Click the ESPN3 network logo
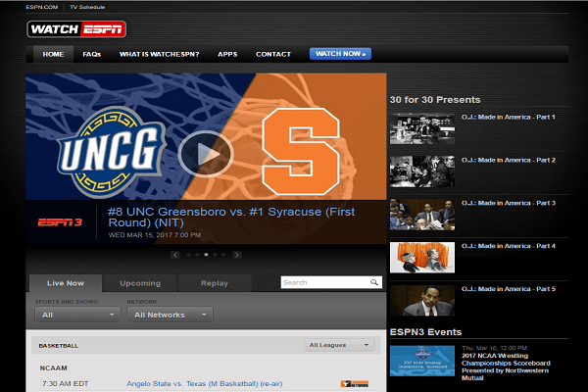This screenshot has height=392, width=588. pyautogui.click(x=60, y=222)
